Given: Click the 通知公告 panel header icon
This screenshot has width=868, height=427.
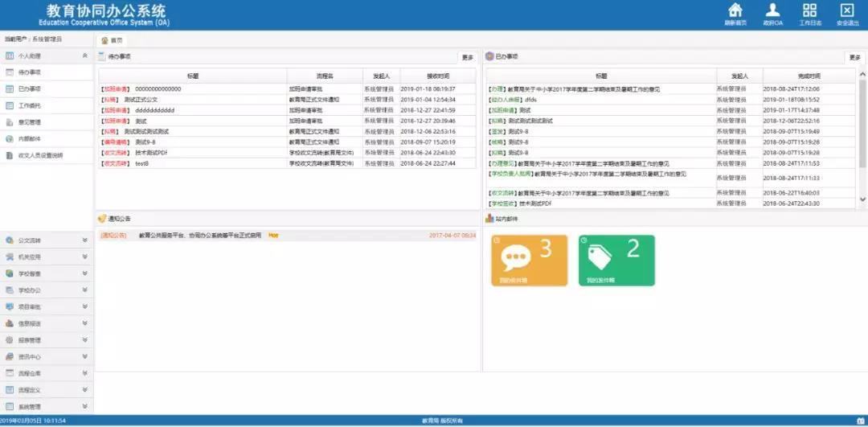Looking at the screenshot, I should pyautogui.click(x=102, y=219).
